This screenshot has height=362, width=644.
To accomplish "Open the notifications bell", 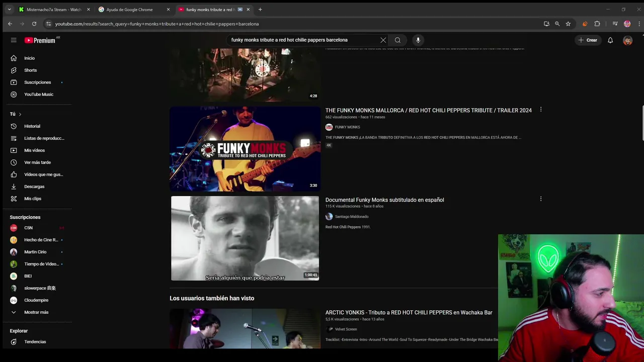I will click(x=610, y=40).
